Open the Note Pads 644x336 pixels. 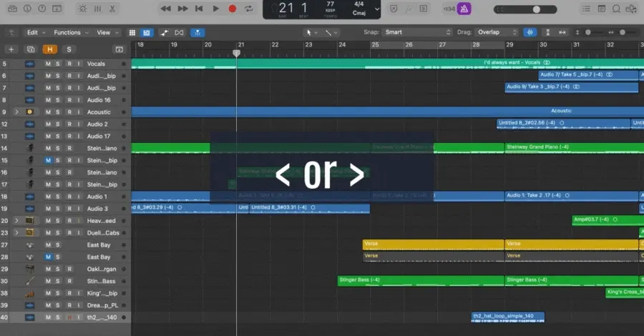coord(601,9)
